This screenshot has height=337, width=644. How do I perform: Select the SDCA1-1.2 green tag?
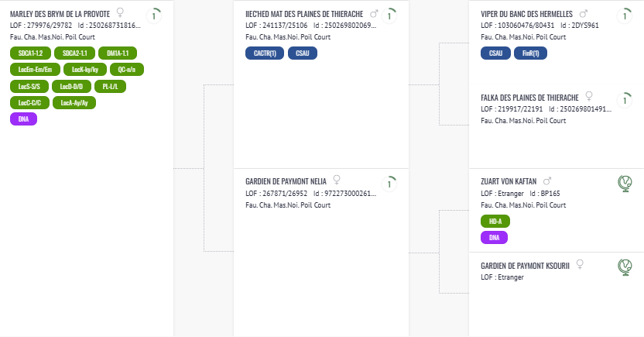(30, 53)
